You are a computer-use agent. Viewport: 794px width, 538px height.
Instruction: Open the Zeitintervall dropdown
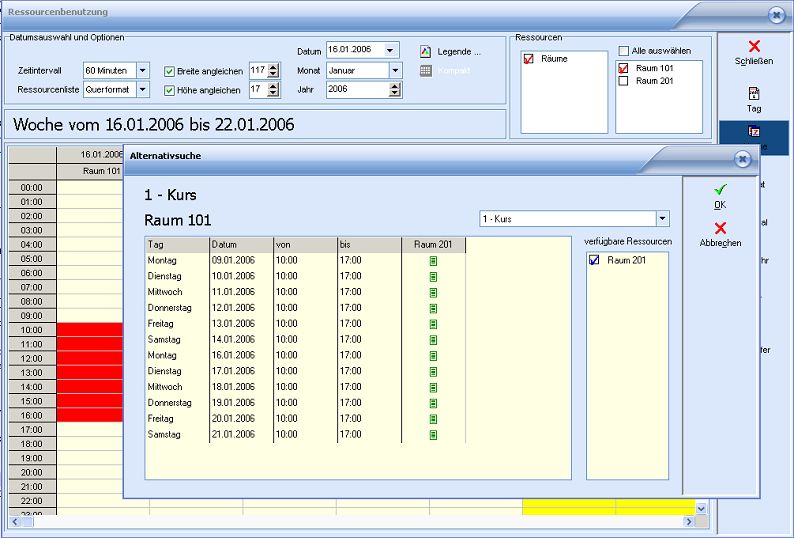[x=141, y=70]
